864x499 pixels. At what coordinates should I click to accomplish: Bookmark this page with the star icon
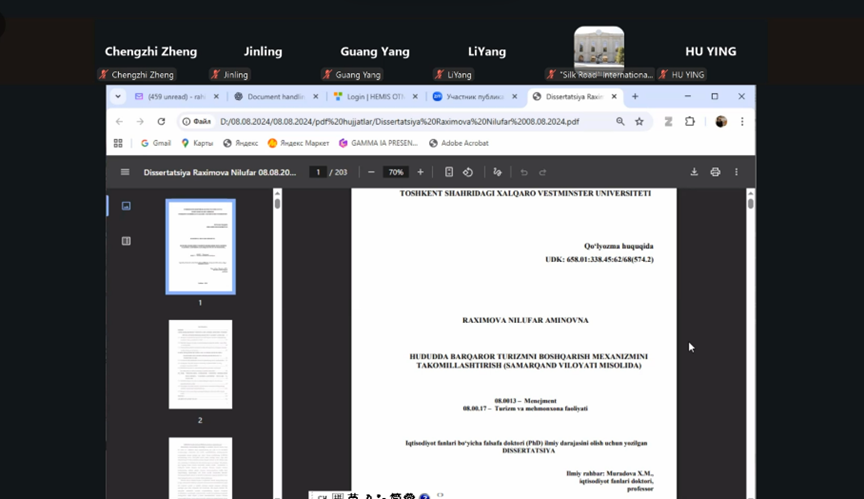[x=639, y=121]
